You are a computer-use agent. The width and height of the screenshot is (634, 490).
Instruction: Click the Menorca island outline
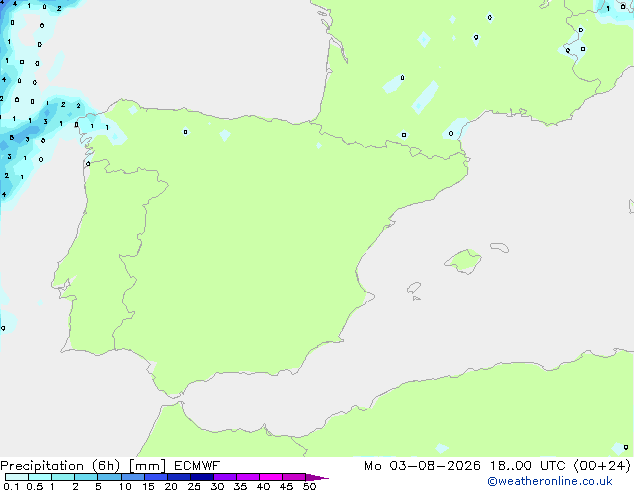tap(499, 247)
